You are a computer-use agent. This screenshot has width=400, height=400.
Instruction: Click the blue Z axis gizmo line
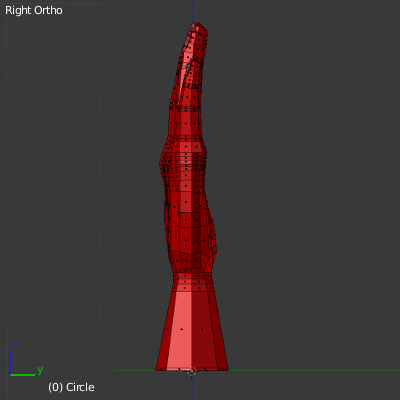click(x=10, y=362)
